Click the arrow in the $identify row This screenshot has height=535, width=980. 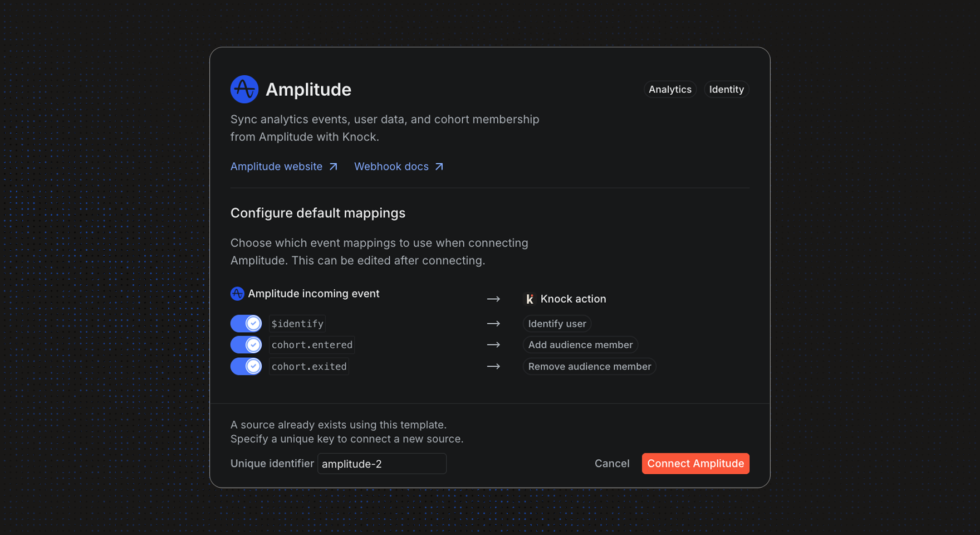coord(493,324)
